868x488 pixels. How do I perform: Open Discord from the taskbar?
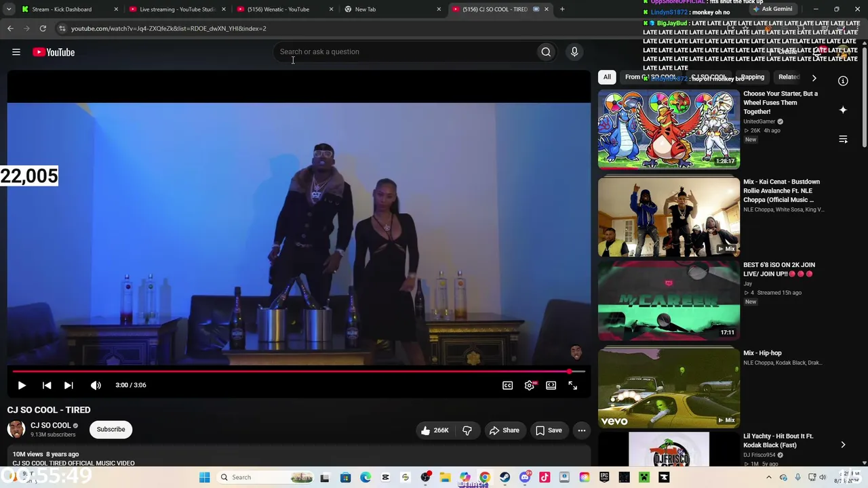tap(524, 477)
